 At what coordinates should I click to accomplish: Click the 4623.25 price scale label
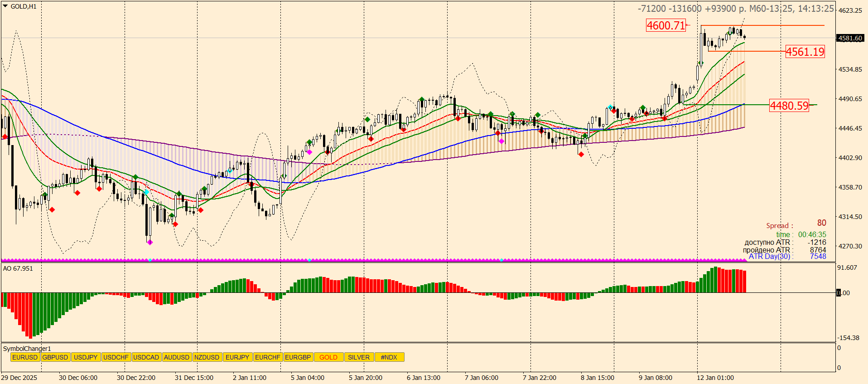[x=850, y=10]
